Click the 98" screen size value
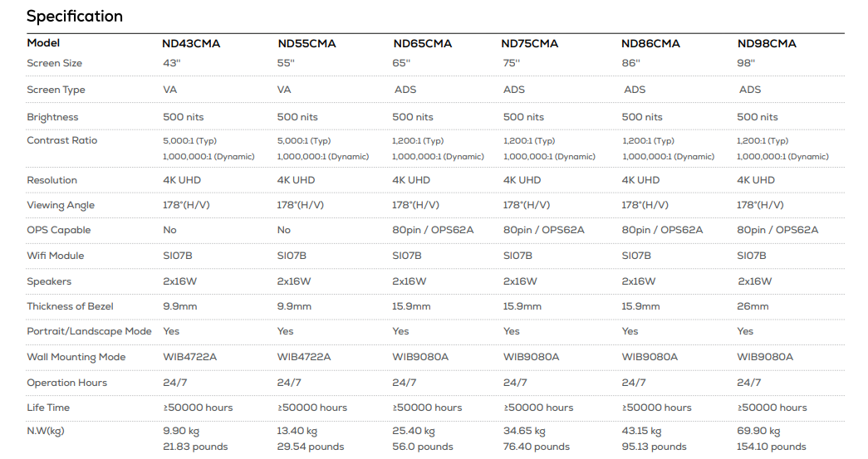Image resolution: width=868 pixels, height=459 pixels. pyautogui.click(x=745, y=63)
